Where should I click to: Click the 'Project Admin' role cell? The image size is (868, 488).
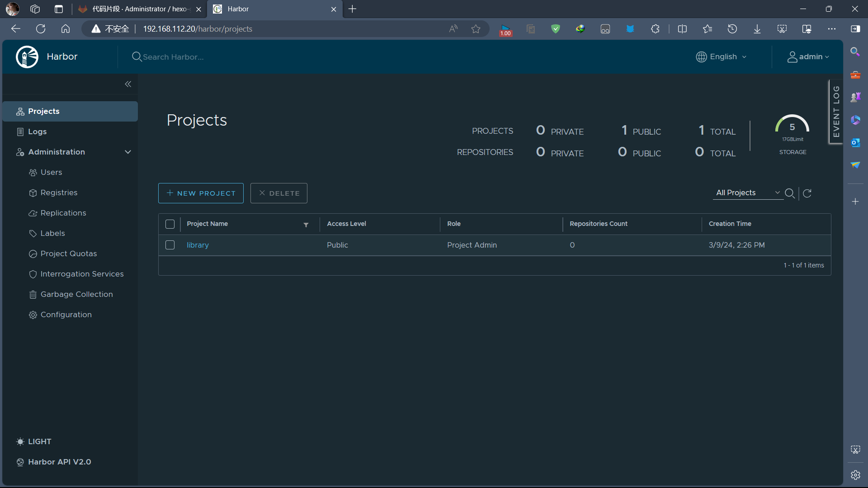tap(472, 245)
